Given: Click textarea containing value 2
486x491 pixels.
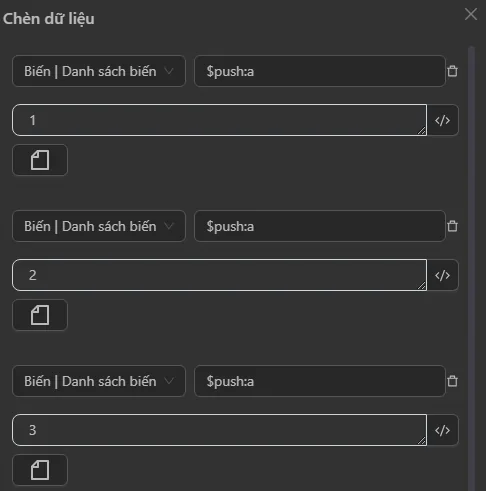Looking at the screenshot, I should pos(219,275).
